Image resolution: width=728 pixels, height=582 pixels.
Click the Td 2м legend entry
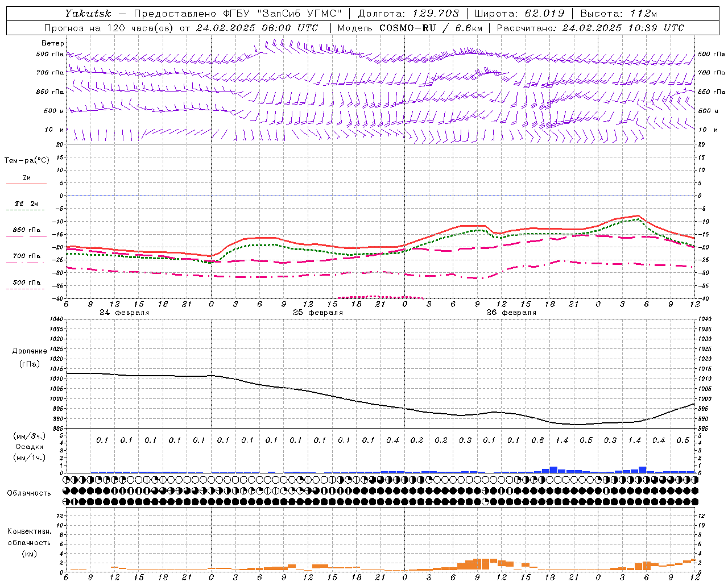coord(26,203)
